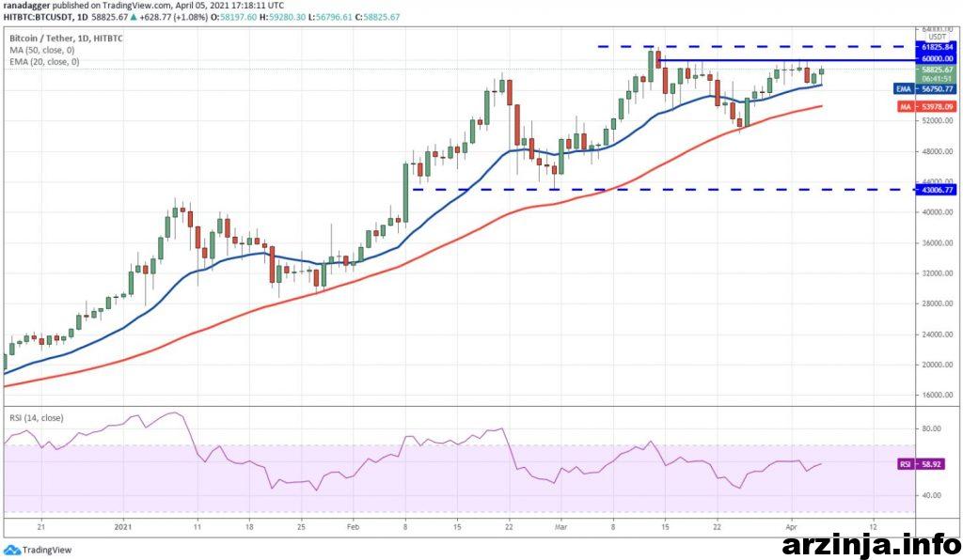Select the 43006.77 support price label
The width and height of the screenshot is (963, 560).
click(938, 190)
